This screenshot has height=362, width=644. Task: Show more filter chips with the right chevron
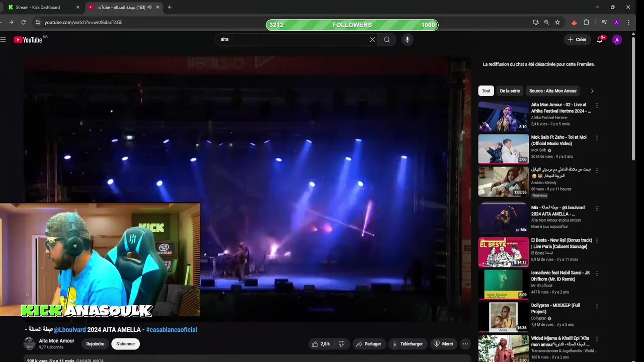(592, 91)
